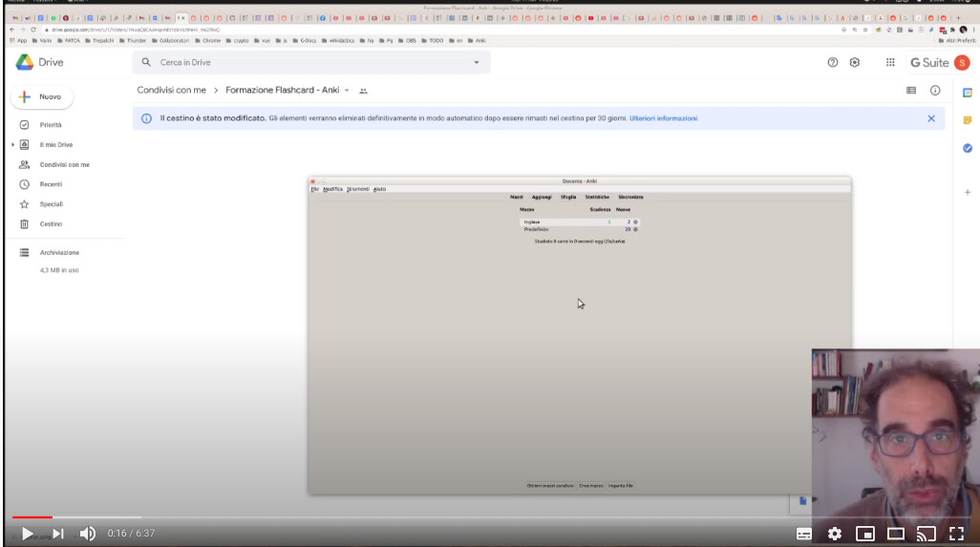Open Google Calendar side panel icon

(967, 93)
